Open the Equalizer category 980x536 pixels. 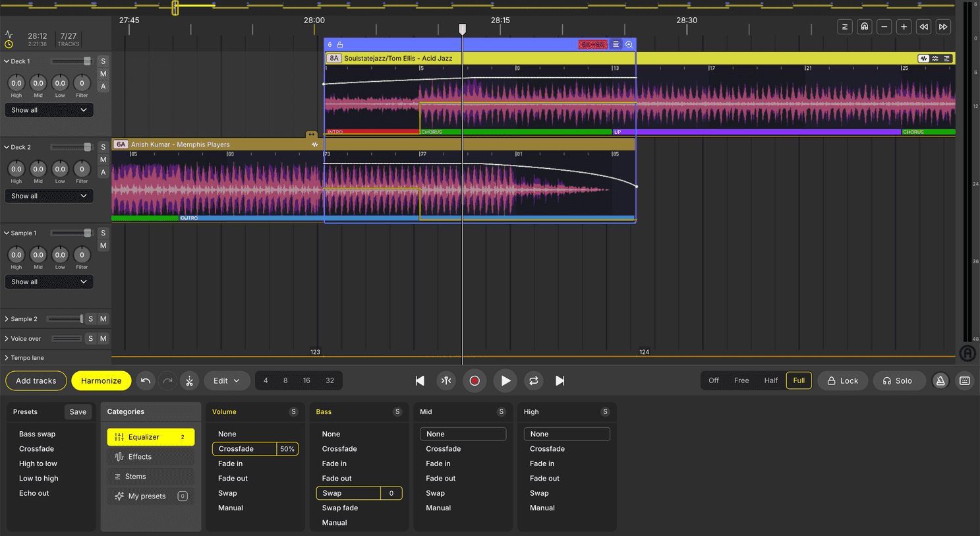[150, 436]
